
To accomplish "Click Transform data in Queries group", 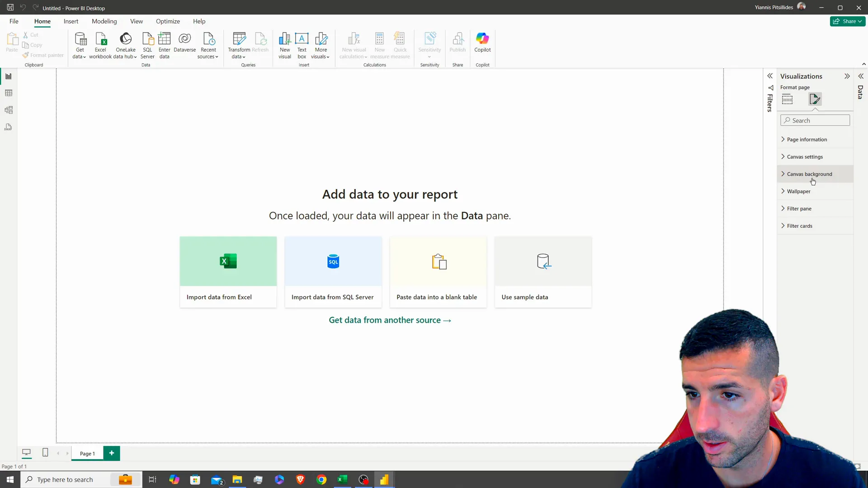I will coord(239,46).
